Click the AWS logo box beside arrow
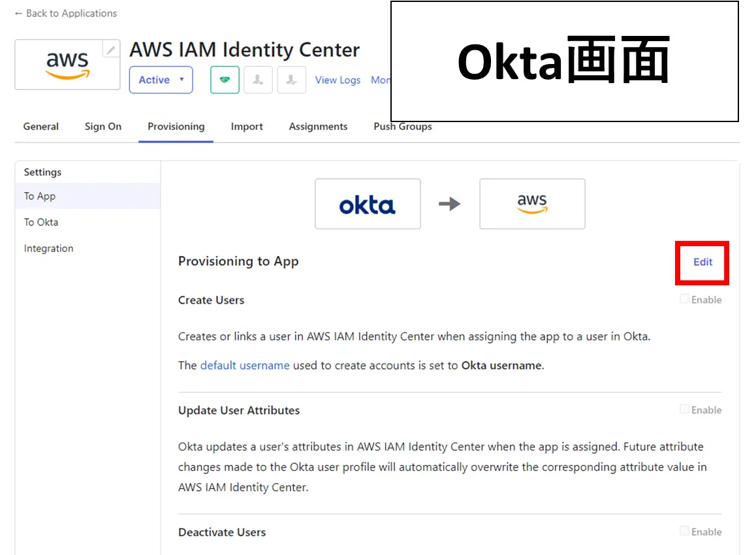Viewport: 756px width, 555px height. point(532,204)
